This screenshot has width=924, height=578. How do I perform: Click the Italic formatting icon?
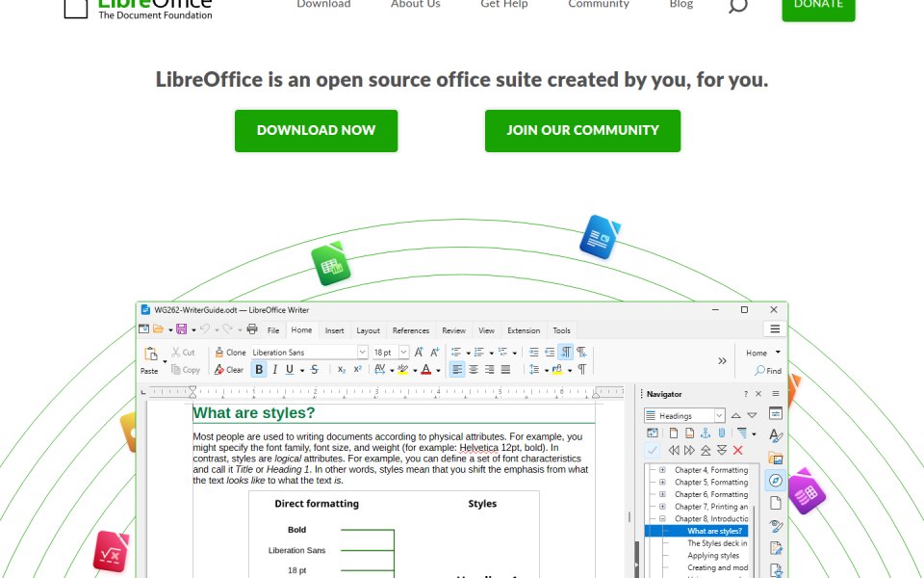[274, 370]
